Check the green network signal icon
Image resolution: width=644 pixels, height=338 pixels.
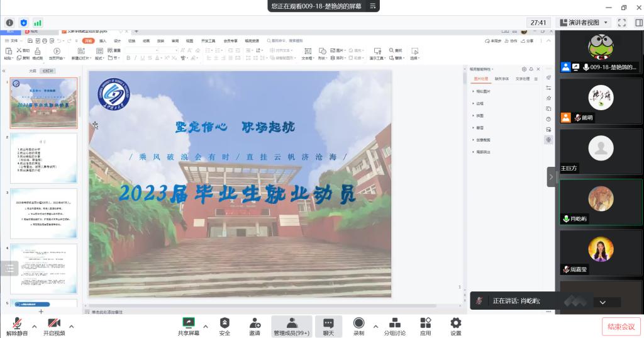tap(38, 23)
